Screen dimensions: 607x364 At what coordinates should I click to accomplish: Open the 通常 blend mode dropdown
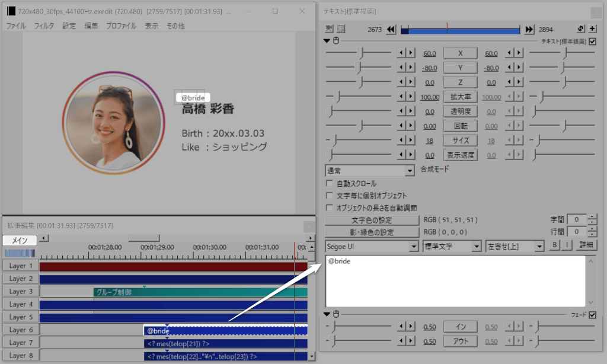pos(370,170)
